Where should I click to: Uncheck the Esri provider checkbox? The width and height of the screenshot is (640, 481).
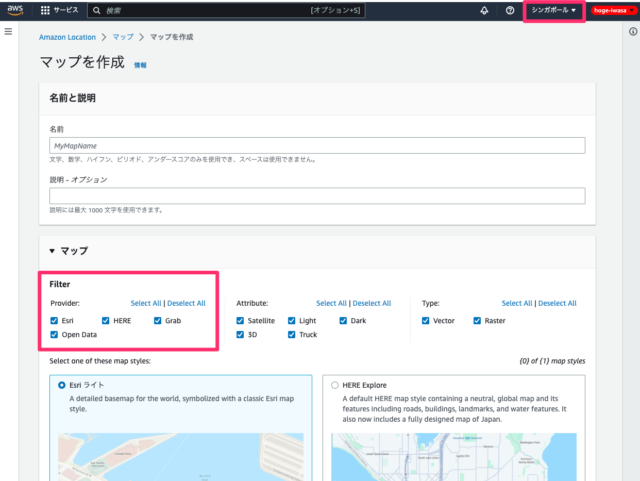pyautogui.click(x=54, y=321)
